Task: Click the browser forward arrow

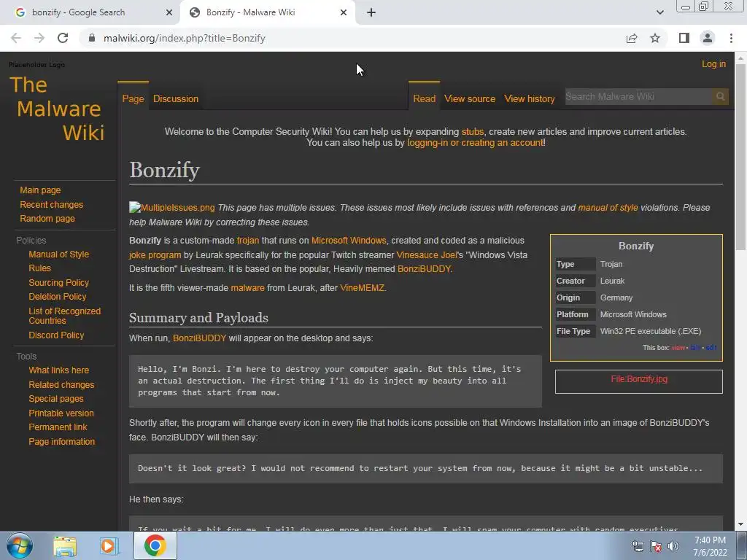Action: pos(39,38)
